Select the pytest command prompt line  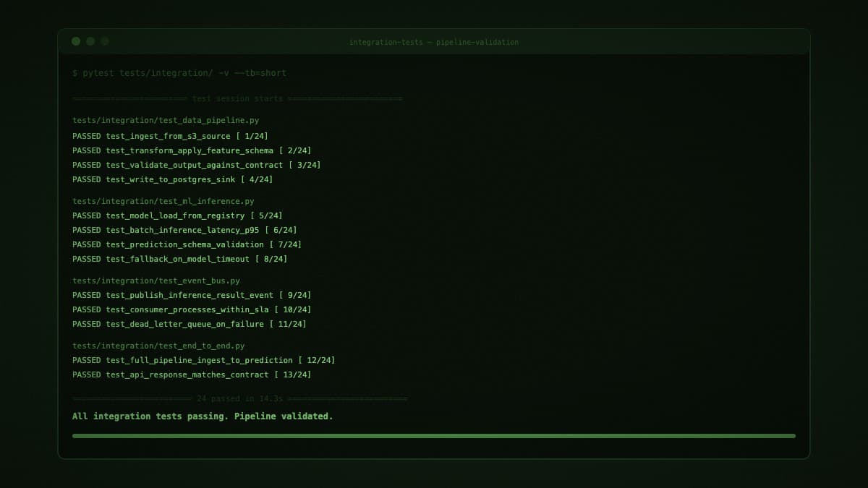(x=179, y=72)
